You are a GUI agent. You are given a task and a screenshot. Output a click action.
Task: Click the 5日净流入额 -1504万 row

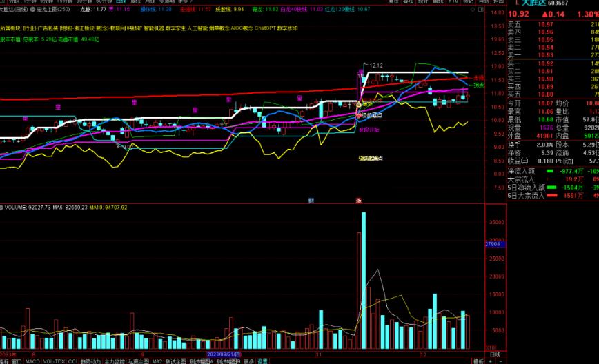tap(553, 188)
